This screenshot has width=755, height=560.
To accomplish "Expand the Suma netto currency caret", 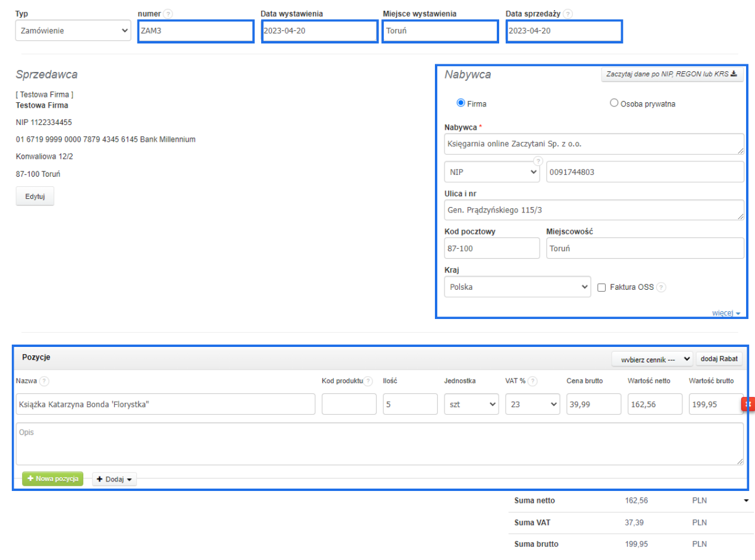I will [746, 501].
